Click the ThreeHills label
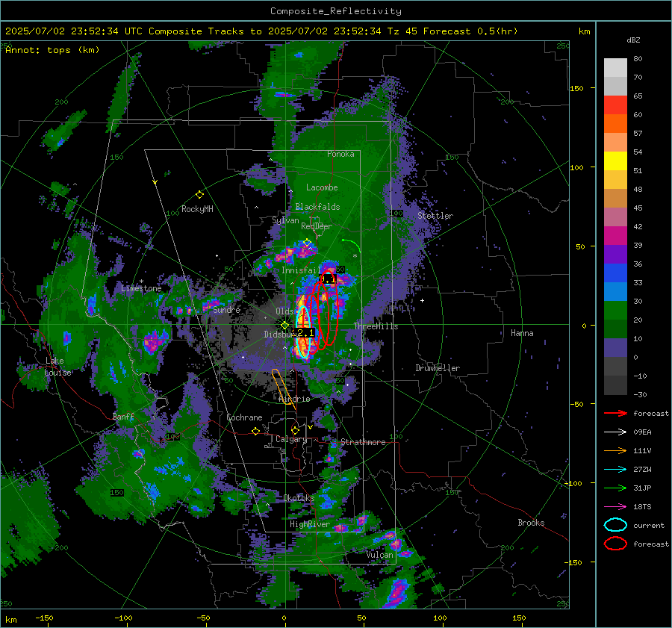This screenshot has height=628, width=672. tap(376, 326)
